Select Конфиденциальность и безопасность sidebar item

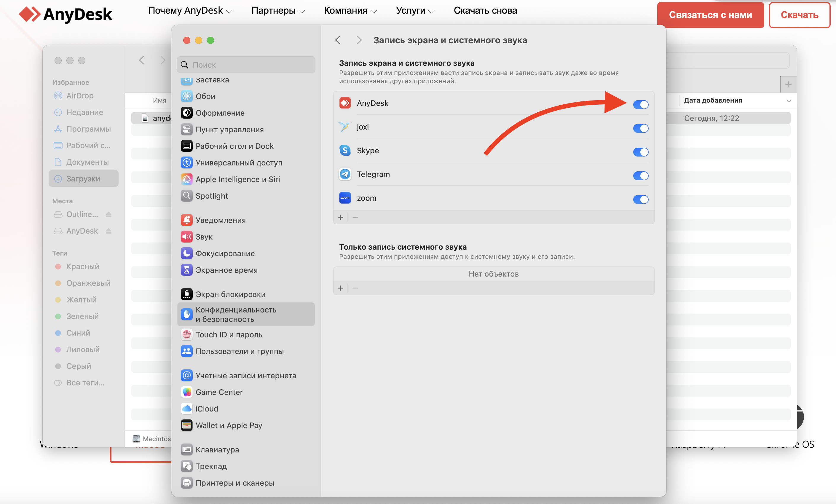[x=246, y=315]
